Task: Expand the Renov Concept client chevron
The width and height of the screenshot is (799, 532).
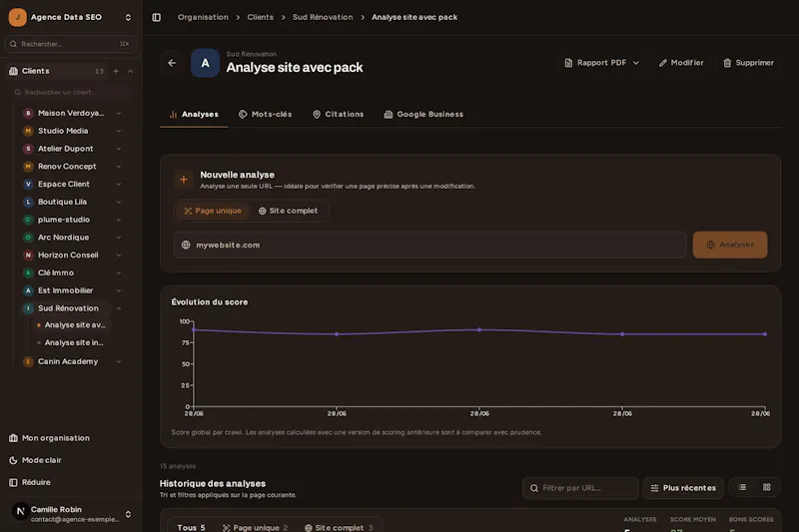Action: (119, 167)
